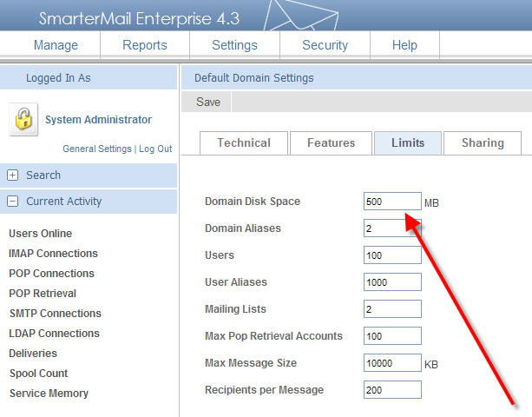Select the Limits tab
Image resolution: width=532 pixels, height=417 pixels.
pyautogui.click(x=408, y=143)
